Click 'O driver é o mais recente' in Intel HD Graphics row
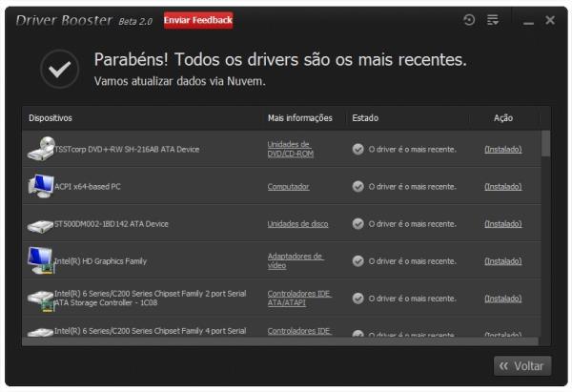The height and width of the screenshot is (392, 572). [412, 261]
